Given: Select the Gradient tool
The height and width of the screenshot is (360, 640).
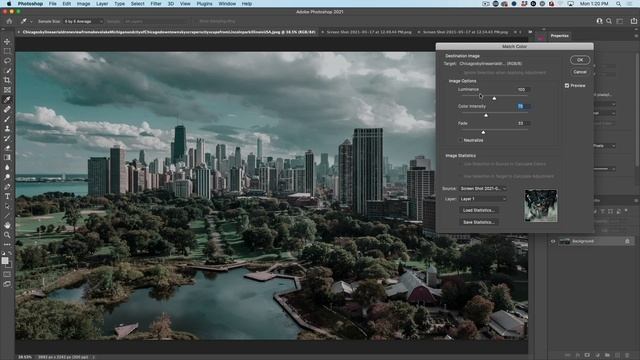Looking at the screenshot, I should pyautogui.click(x=7, y=158).
